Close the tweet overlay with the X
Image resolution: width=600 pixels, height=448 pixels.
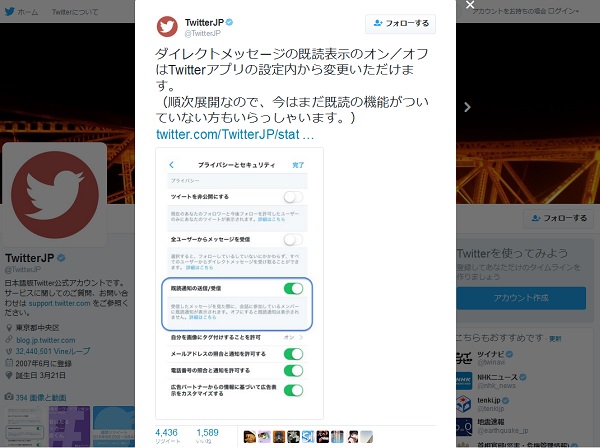pyautogui.click(x=470, y=5)
